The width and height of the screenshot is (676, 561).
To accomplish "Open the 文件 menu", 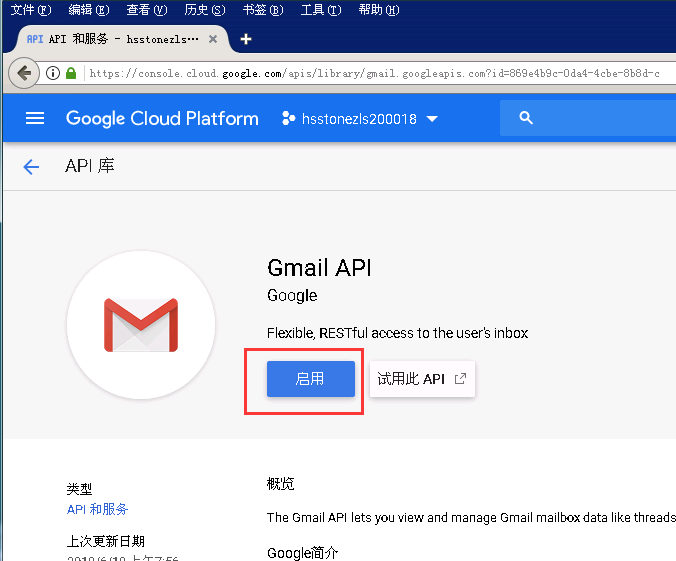I will pyautogui.click(x=31, y=9).
